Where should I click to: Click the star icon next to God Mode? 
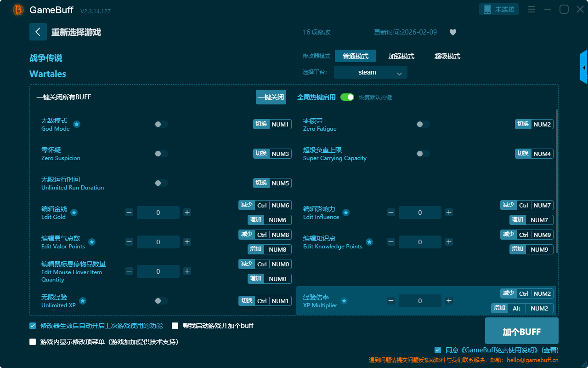point(77,124)
